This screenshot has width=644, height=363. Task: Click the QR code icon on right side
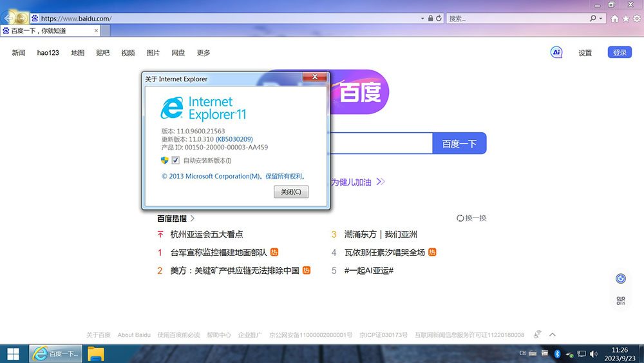pyautogui.click(x=621, y=301)
